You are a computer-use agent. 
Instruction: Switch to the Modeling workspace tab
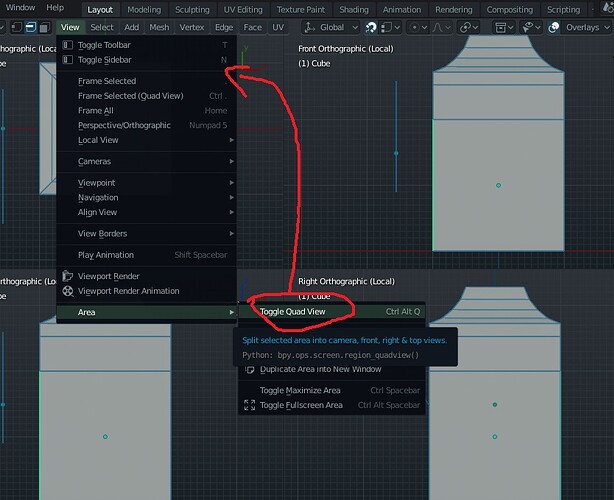click(144, 10)
